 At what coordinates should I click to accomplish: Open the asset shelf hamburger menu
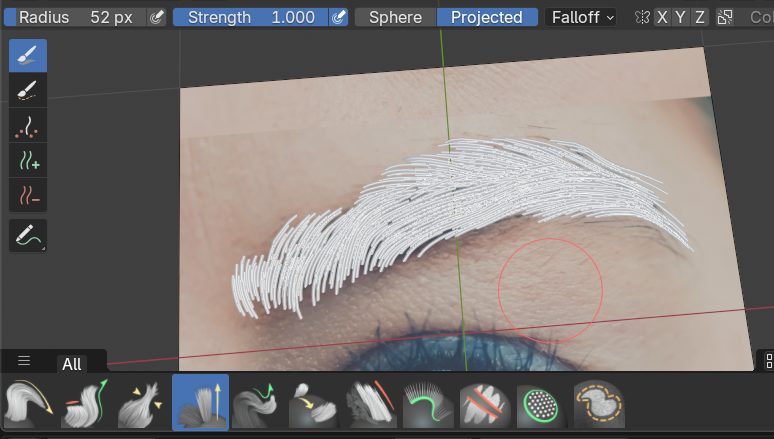pos(24,361)
